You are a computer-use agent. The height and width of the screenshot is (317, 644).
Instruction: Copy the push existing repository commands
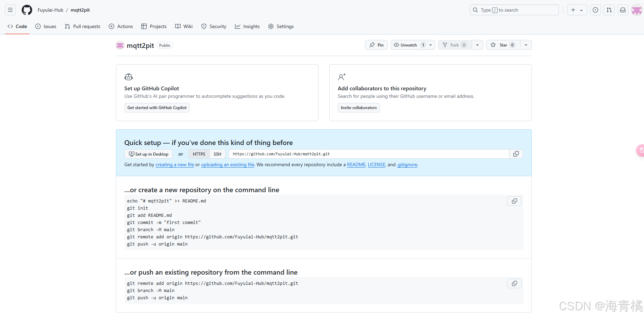(514, 283)
